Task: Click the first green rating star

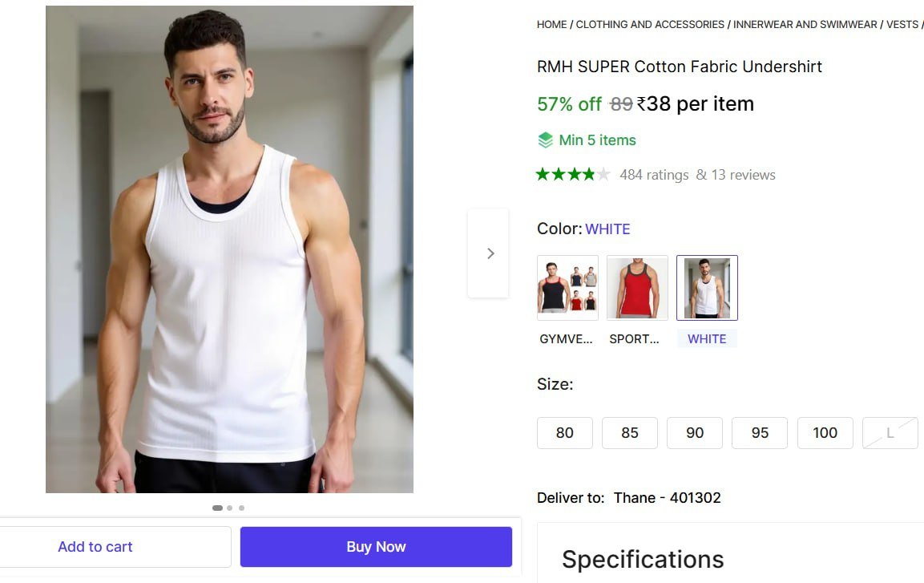Action: 542,173
